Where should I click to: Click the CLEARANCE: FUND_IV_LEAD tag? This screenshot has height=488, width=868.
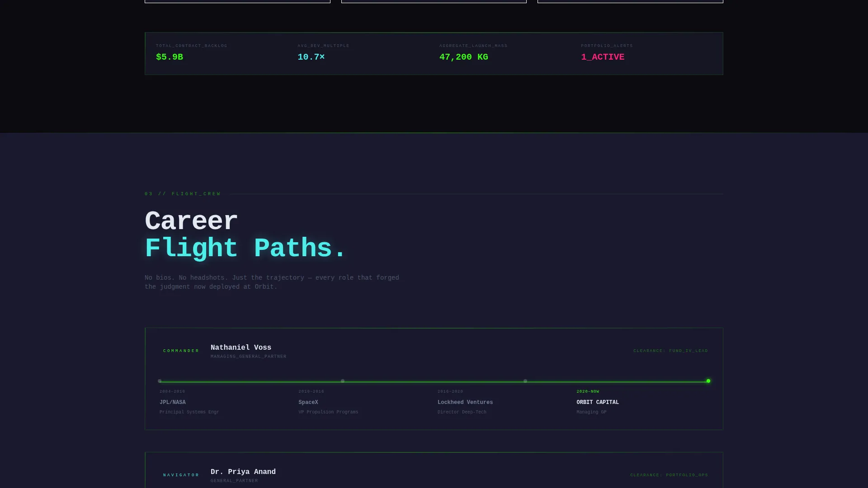click(x=671, y=351)
